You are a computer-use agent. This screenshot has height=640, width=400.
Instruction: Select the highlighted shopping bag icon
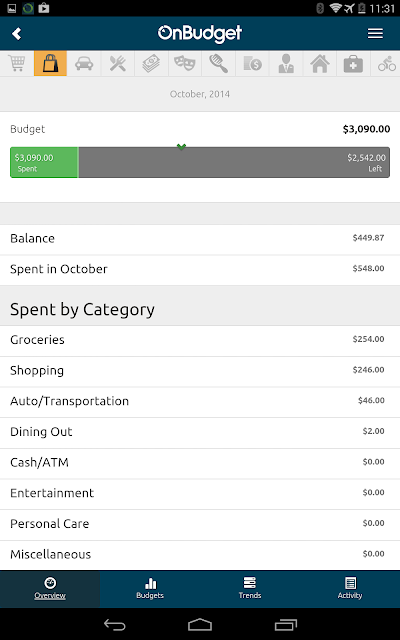click(x=50, y=64)
